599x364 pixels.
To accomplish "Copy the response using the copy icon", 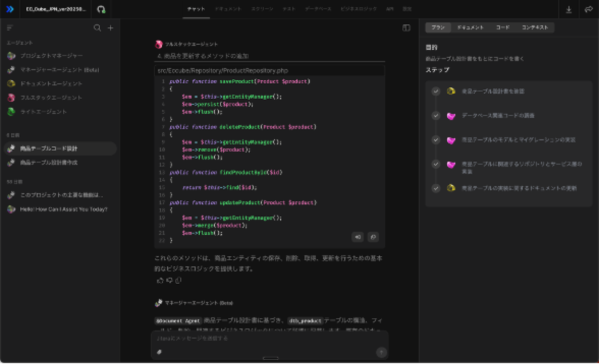I will point(178,280).
